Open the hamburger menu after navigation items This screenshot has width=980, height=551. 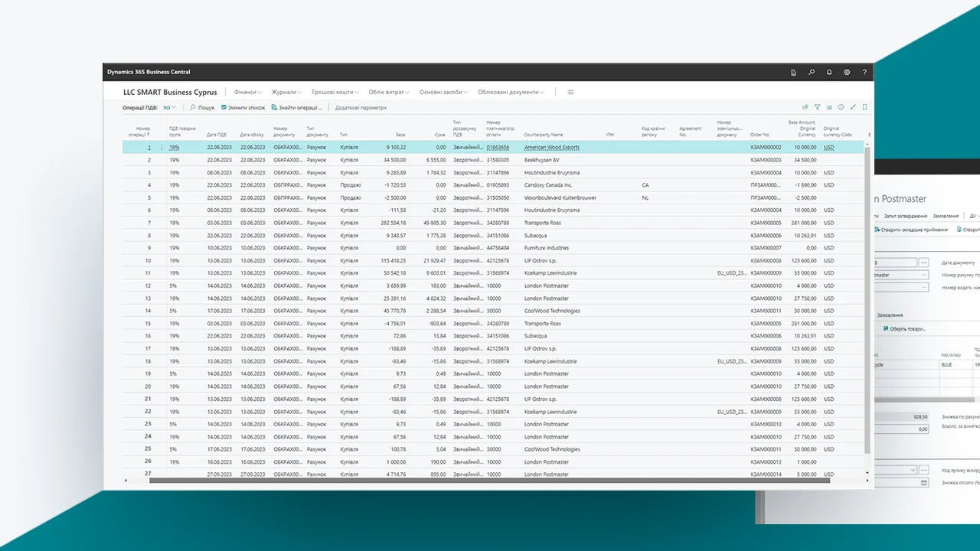point(570,92)
